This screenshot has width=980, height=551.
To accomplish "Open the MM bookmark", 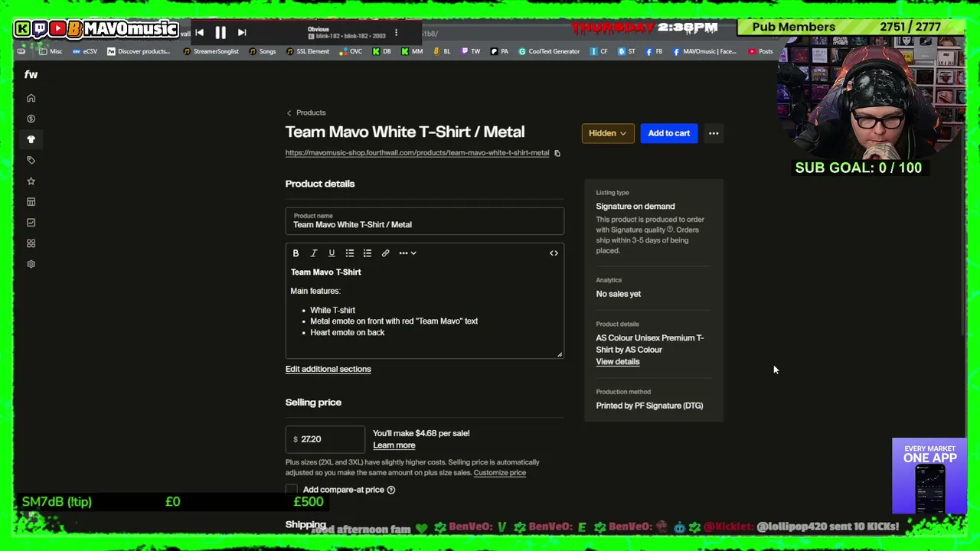I will click(x=412, y=51).
